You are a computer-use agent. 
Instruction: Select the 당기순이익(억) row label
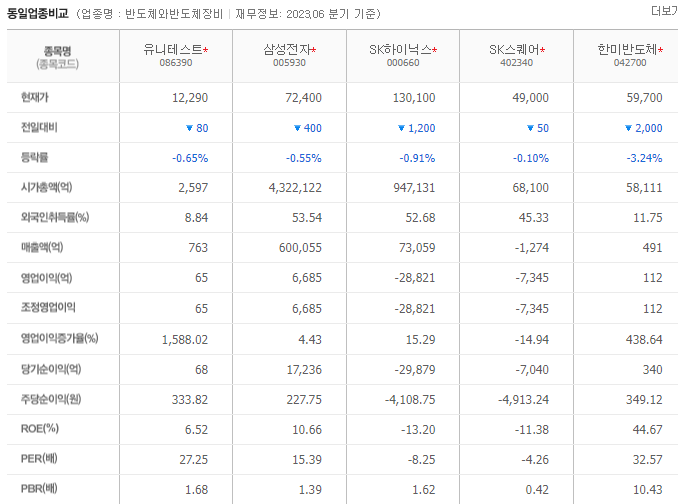click(51, 369)
